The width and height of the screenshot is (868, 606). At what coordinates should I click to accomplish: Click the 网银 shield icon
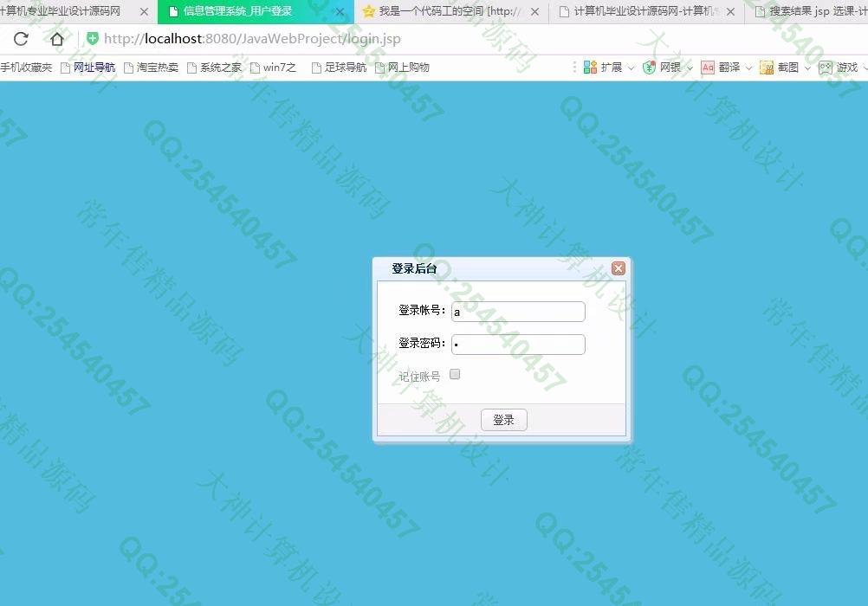[649, 68]
